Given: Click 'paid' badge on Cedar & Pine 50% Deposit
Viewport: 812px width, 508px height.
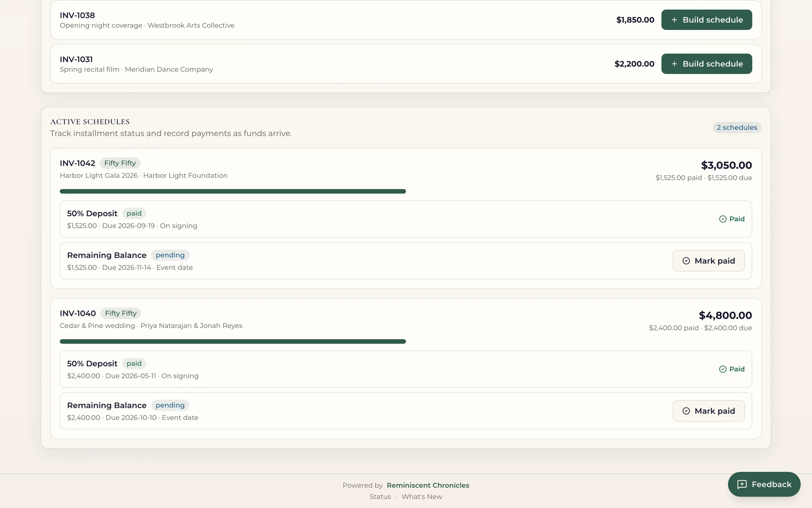Looking at the screenshot, I should [134, 364].
